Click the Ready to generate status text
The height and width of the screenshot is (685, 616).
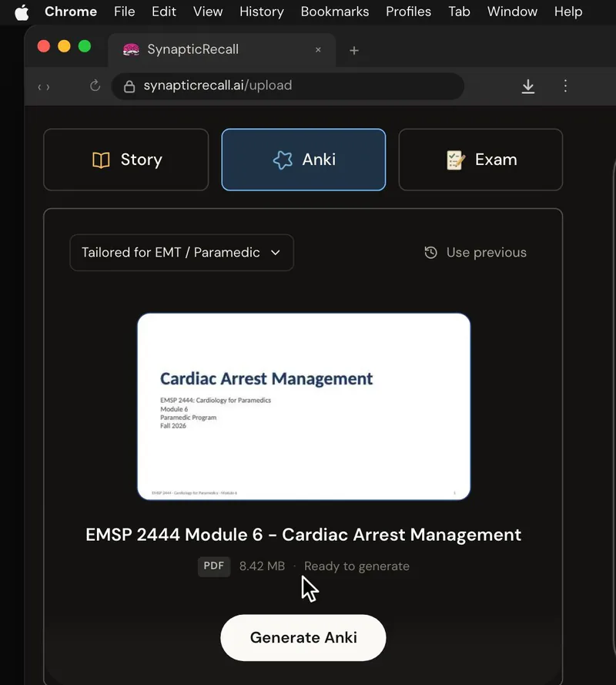357,566
